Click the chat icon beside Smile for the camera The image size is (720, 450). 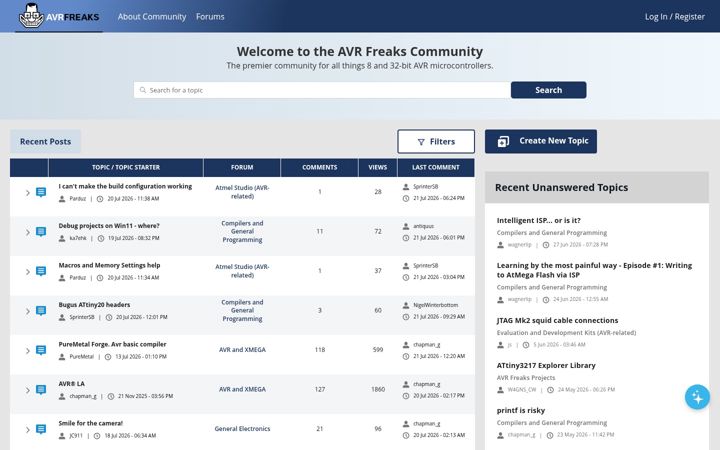[41, 429]
